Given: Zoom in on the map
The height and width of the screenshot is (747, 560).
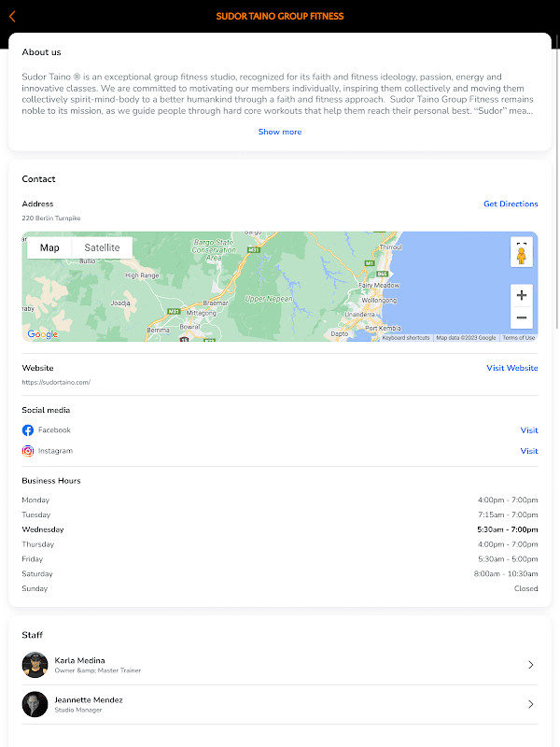Looking at the screenshot, I should click(x=522, y=295).
